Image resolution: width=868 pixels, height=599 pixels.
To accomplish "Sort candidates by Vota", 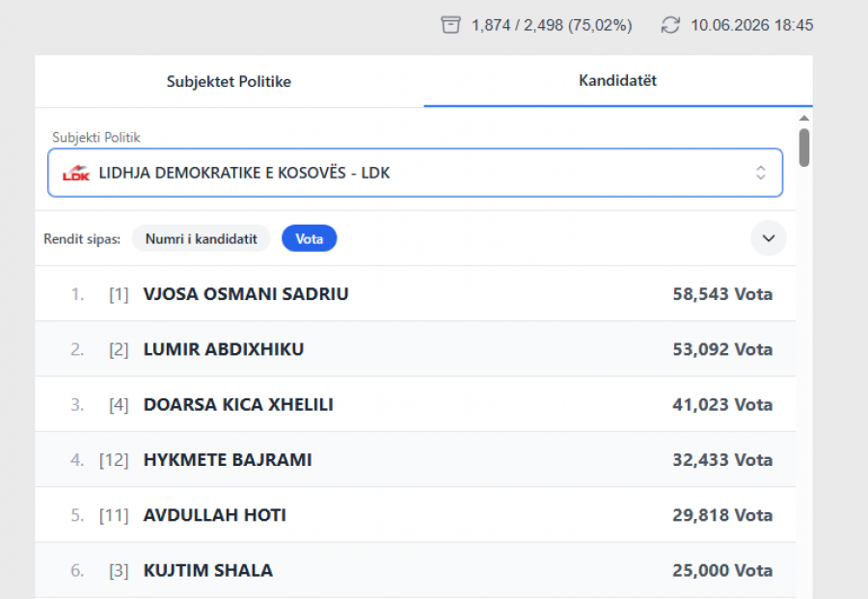I will pos(309,238).
